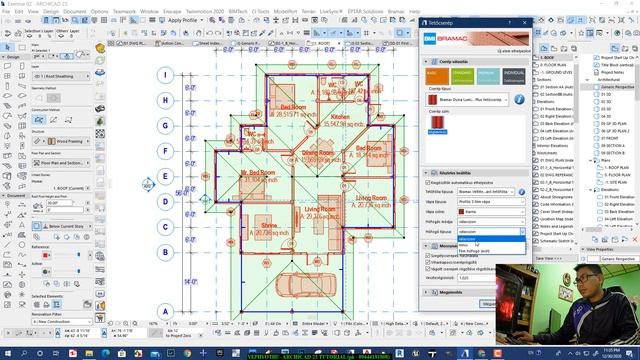
Task: Choose the third Construction Method icon
Action: [x=68, y=120]
